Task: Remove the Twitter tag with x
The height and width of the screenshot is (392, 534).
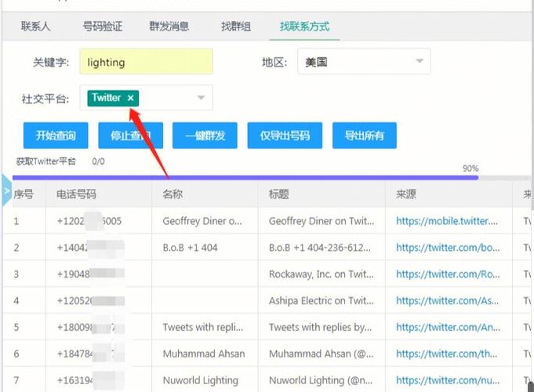Action: point(130,98)
